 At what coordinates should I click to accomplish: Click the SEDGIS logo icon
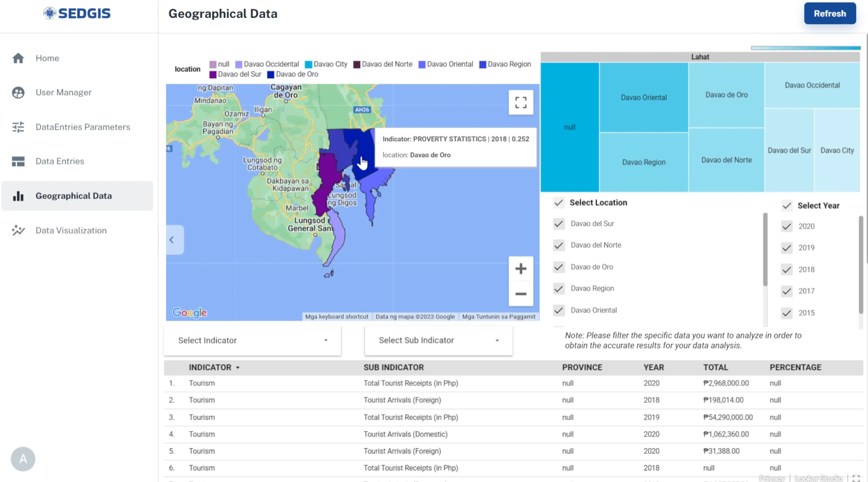50,13
